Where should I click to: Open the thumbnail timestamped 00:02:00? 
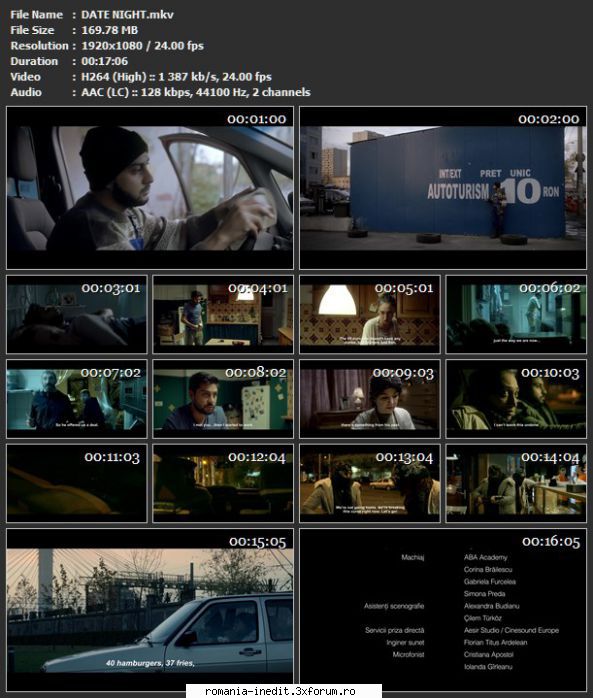443,187
